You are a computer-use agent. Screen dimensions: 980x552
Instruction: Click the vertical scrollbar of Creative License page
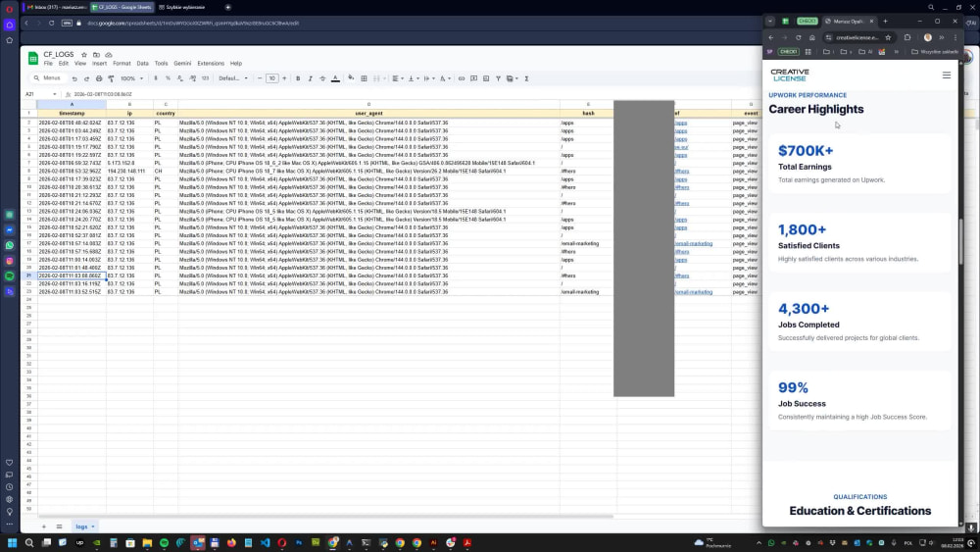pyautogui.click(x=960, y=240)
